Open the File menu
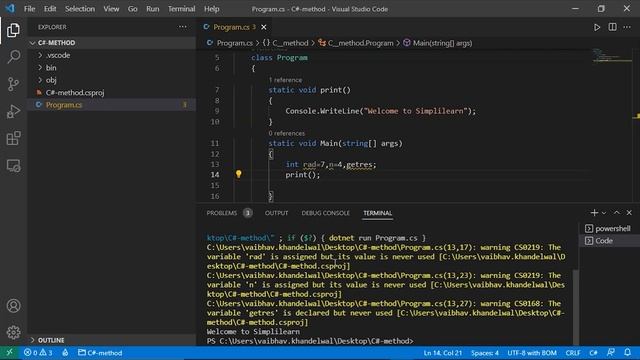 pos(29,9)
